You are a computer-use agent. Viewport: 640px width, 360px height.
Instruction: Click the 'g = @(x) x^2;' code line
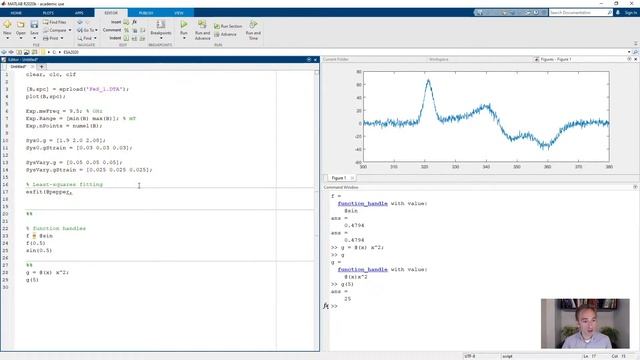coord(48,272)
